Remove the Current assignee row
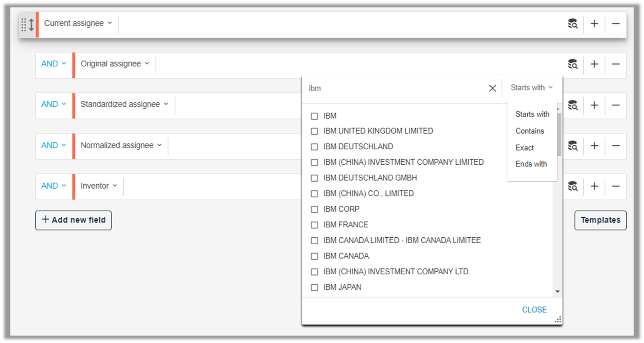Image resolution: width=644 pixels, height=343 pixels. click(616, 24)
